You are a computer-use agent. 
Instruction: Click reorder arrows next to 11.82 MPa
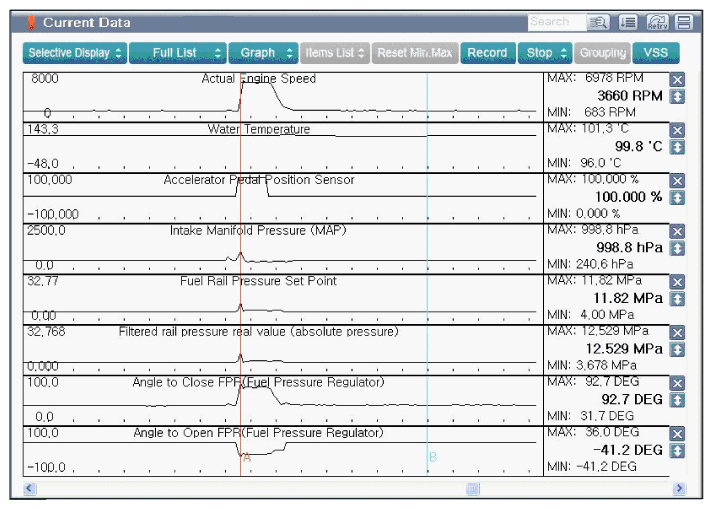(x=677, y=299)
